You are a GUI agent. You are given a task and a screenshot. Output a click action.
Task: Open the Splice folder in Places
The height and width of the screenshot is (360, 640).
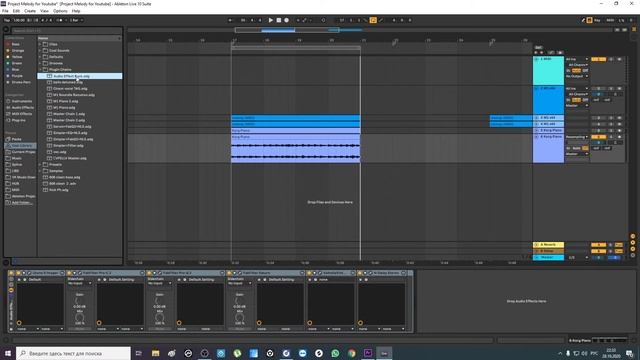click(17, 164)
